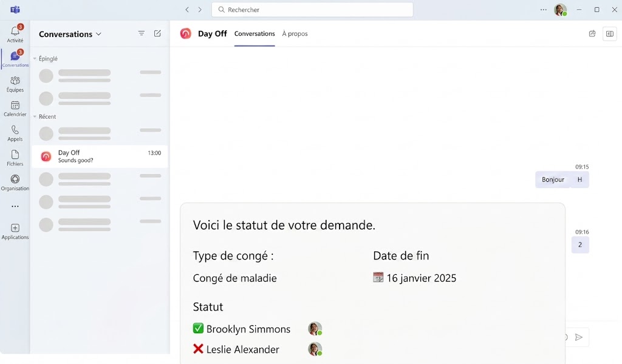
Task: Click the Brooklyn Simmons name
Action: [x=248, y=329]
